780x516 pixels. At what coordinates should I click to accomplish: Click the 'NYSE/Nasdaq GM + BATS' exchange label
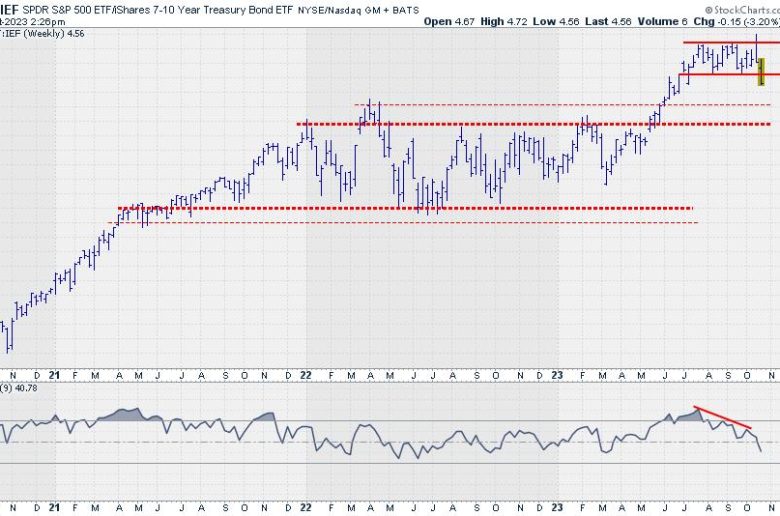click(x=358, y=10)
